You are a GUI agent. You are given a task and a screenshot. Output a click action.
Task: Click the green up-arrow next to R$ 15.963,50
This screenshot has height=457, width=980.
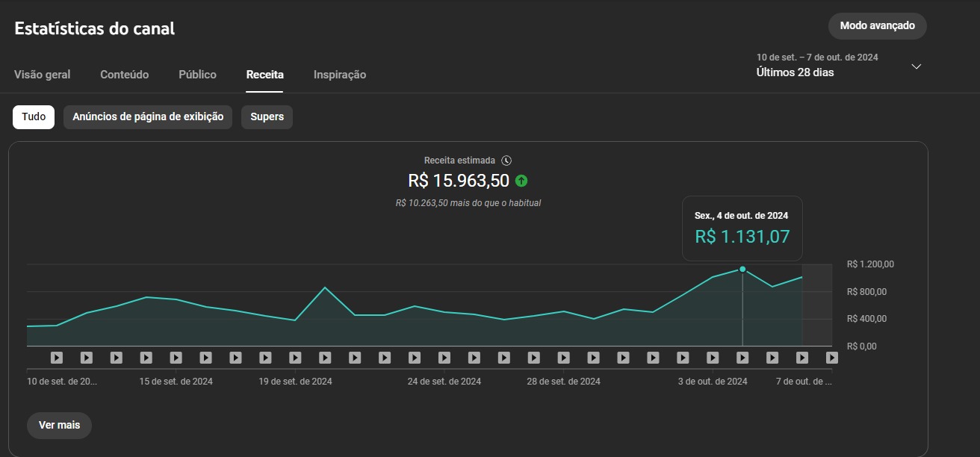pos(521,181)
